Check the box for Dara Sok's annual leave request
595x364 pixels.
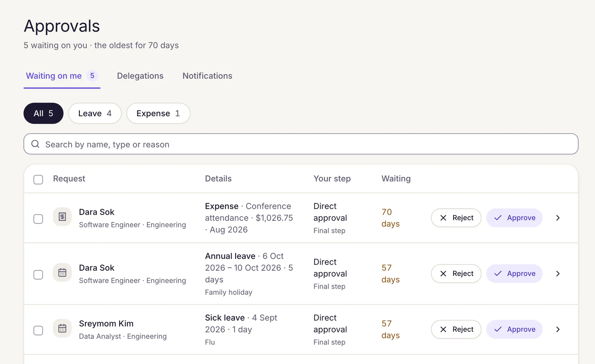[38, 275]
